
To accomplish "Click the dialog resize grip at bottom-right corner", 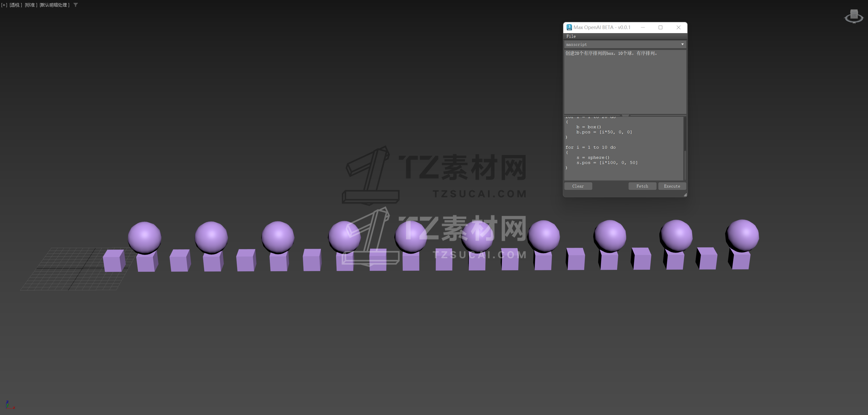I will [685, 195].
